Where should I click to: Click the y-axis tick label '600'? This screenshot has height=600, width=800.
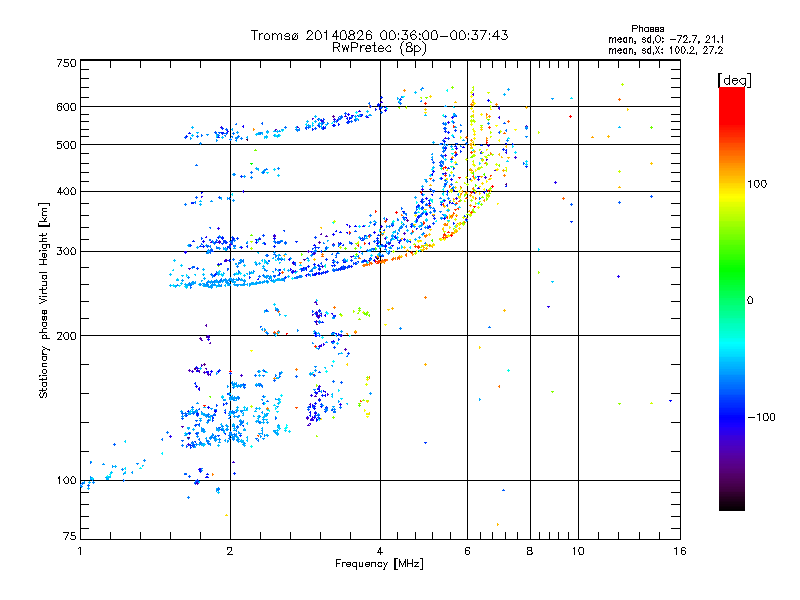pyautogui.click(x=66, y=107)
